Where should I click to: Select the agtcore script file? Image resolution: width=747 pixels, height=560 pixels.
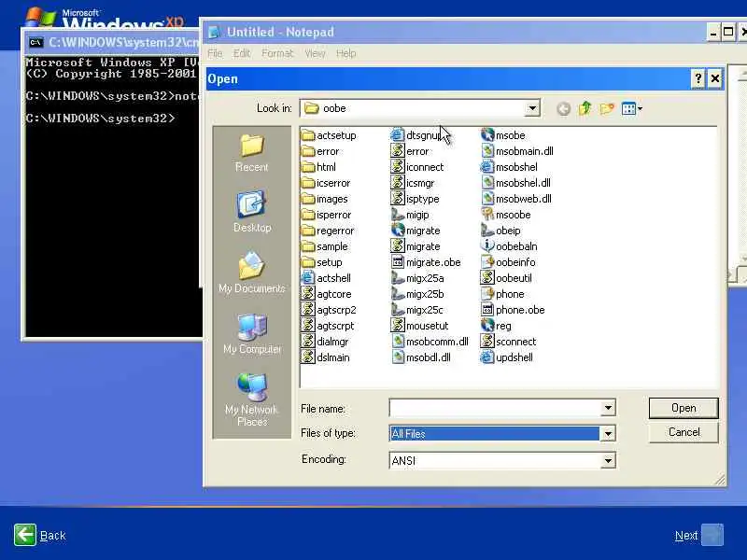coord(326,294)
